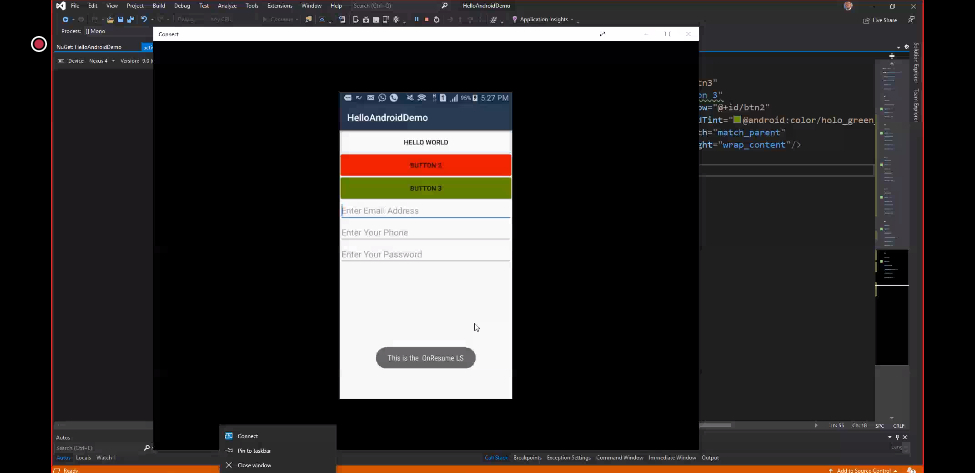The height and width of the screenshot is (473, 975).
Task: Click the Open File folder icon
Action: [110, 19]
